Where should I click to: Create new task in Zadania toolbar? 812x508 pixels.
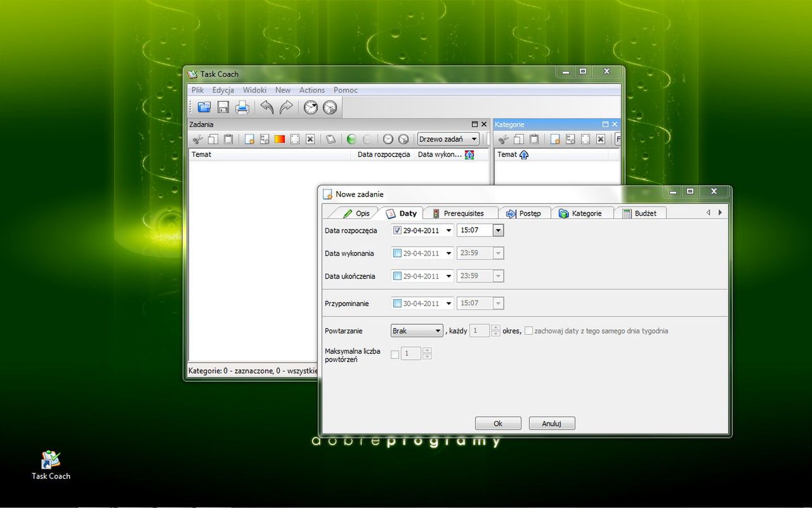(x=249, y=139)
